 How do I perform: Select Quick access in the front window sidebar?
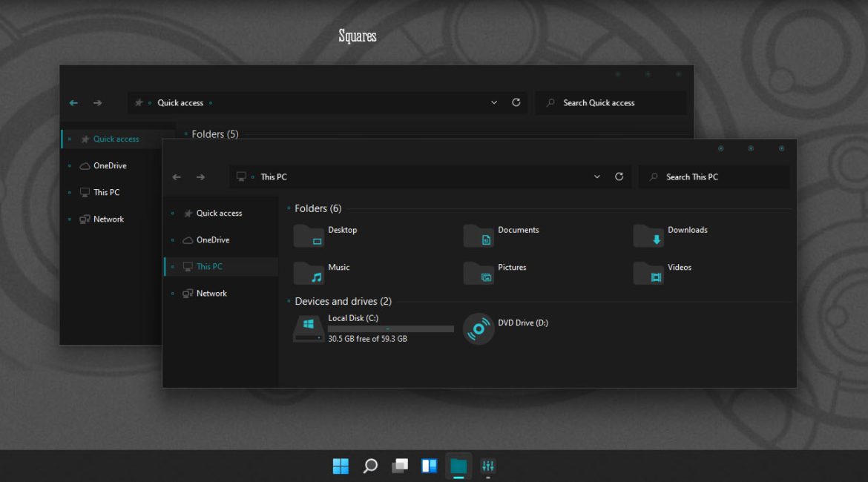point(218,213)
